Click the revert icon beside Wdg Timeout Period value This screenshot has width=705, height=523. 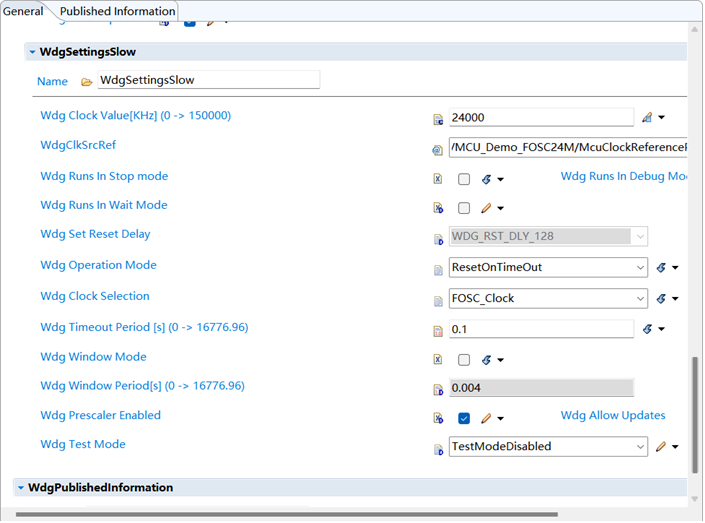(x=647, y=328)
